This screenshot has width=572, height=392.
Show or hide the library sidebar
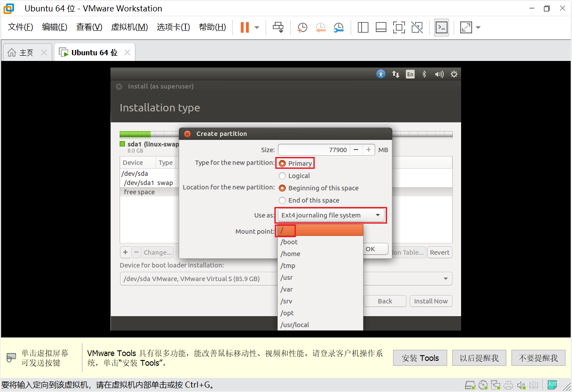(363, 28)
